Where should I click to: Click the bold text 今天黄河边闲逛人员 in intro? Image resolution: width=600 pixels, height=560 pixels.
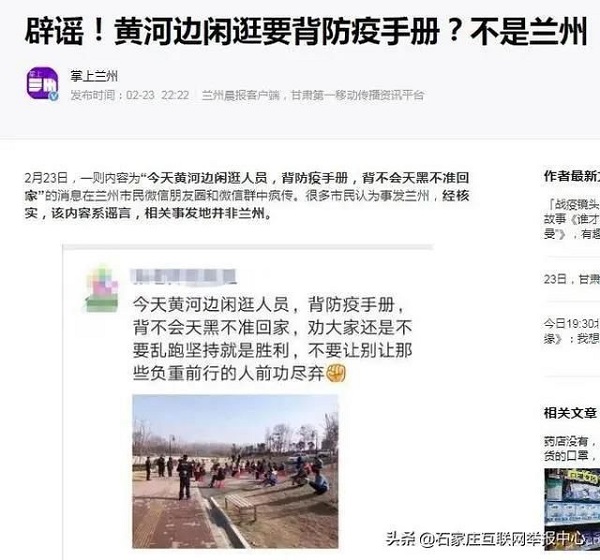(207, 178)
